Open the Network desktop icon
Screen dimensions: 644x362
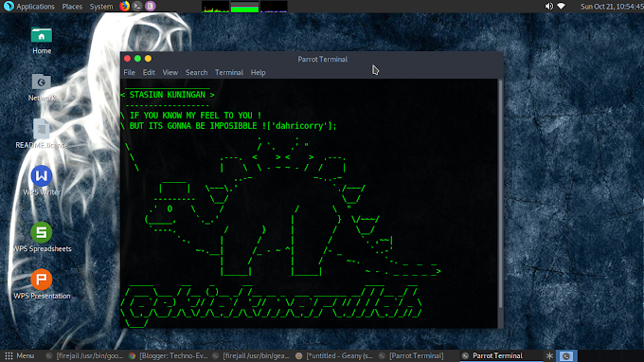click(x=42, y=87)
